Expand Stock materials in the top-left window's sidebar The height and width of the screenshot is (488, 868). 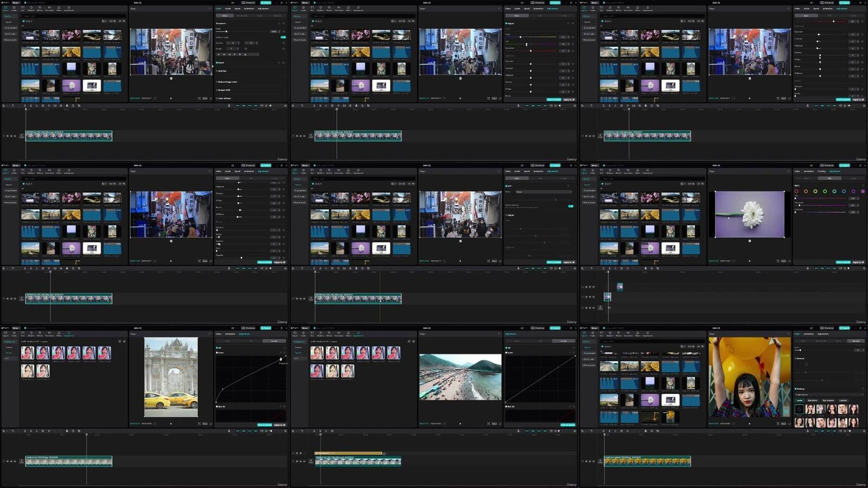click(10, 34)
